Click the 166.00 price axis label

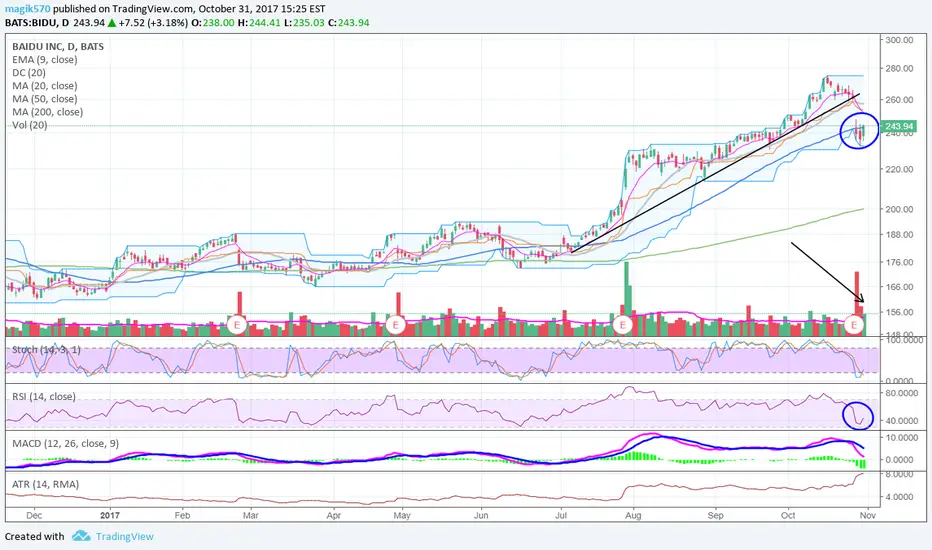coord(899,287)
